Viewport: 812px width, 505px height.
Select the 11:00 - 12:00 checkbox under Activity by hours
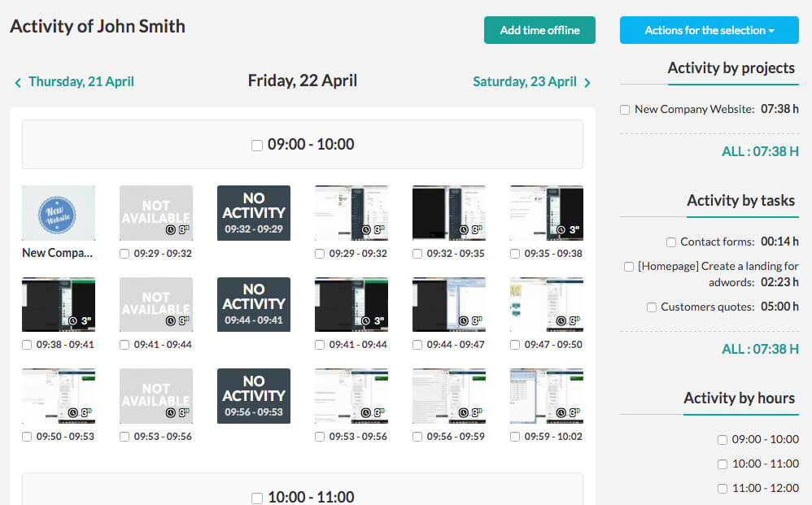click(x=722, y=488)
